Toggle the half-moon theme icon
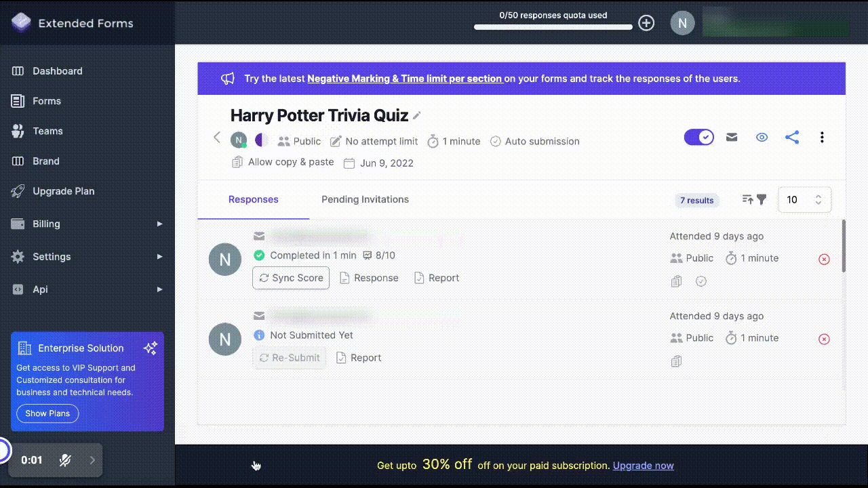The height and width of the screenshot is (488, 868). click(x=262, y=140)
